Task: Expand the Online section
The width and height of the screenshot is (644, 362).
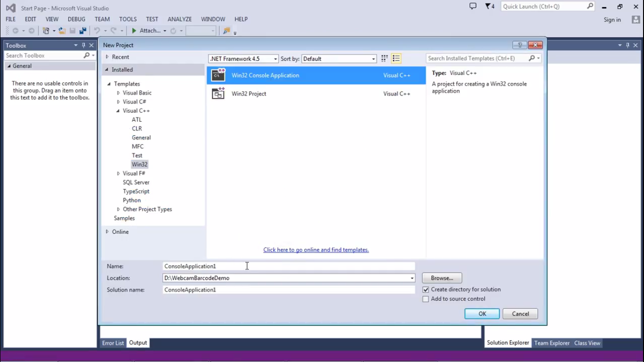Action: 107,231
